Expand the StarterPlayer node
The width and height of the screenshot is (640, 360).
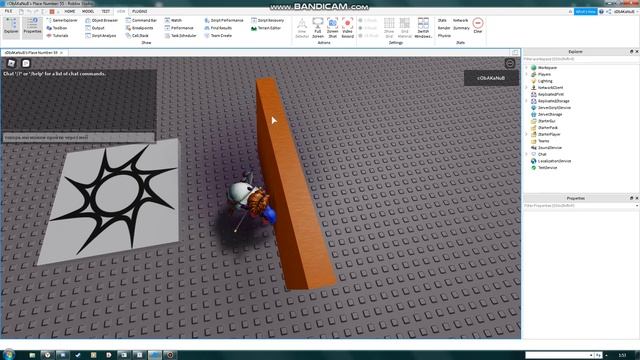click(x=527, y=134)
